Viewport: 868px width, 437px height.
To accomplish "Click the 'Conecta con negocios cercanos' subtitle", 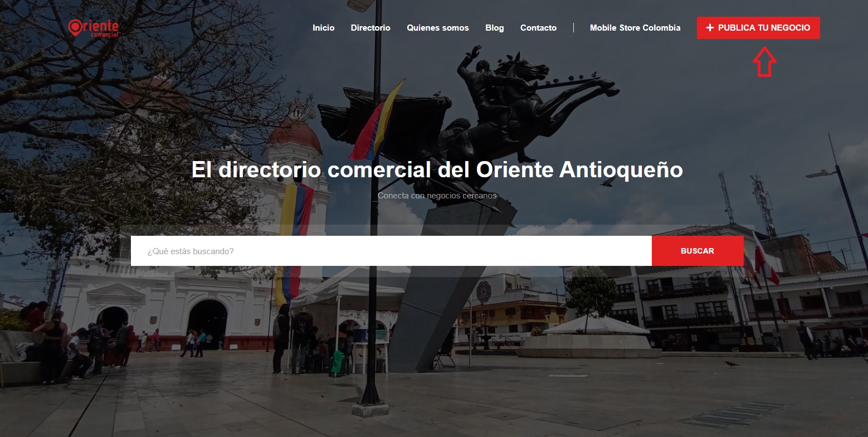I will pos(437,196).
